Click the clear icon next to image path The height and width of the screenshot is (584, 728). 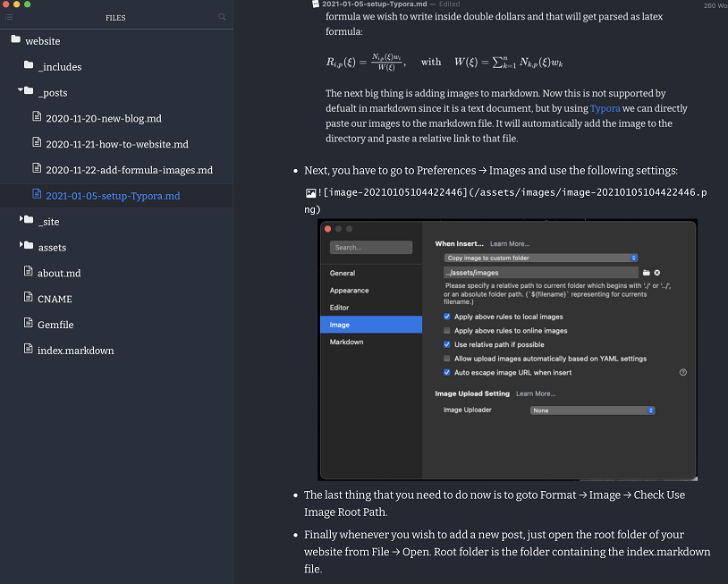[x=656, y=272]
